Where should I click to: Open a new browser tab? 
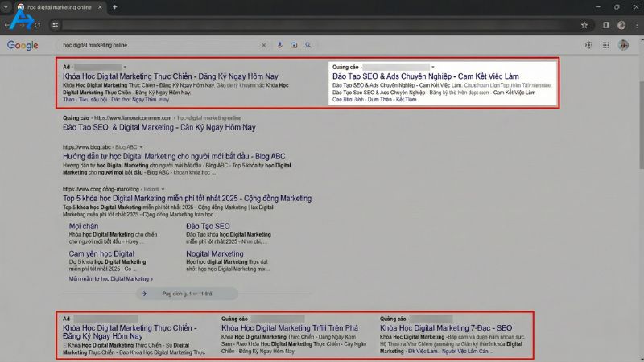pos(115,7)
